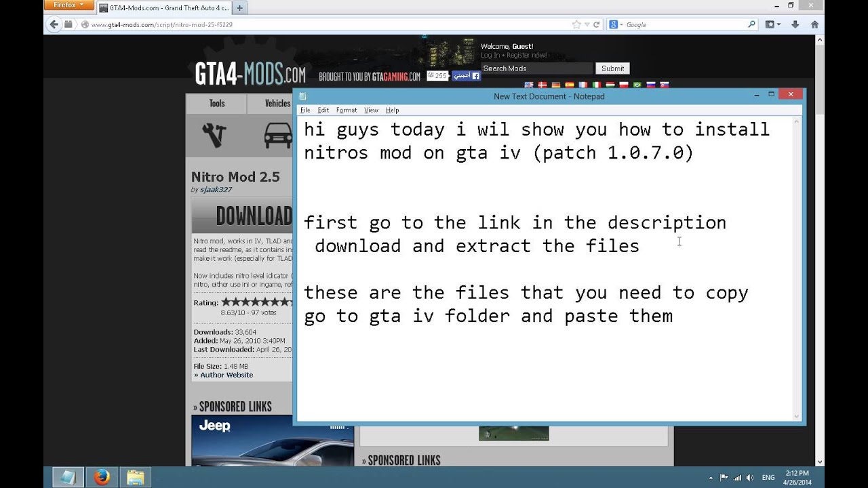This screenshot has height=488, width=868.
Task: Select the Polish flag language icon
Action: pos(624,85)
